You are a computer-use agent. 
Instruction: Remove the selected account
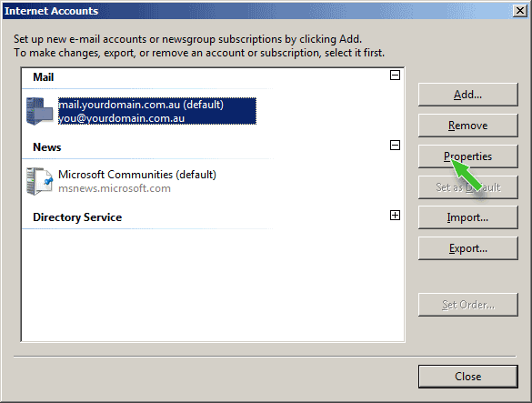point(467,126)
